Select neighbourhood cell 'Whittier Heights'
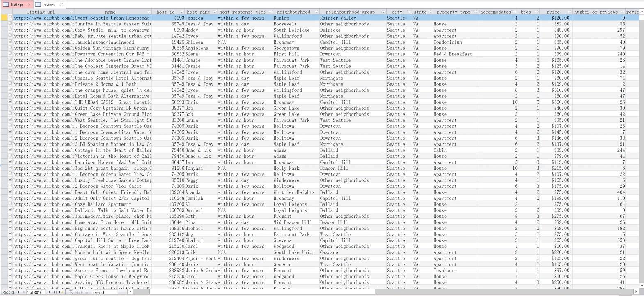The image size is (644, 296). tap(296, 192)
